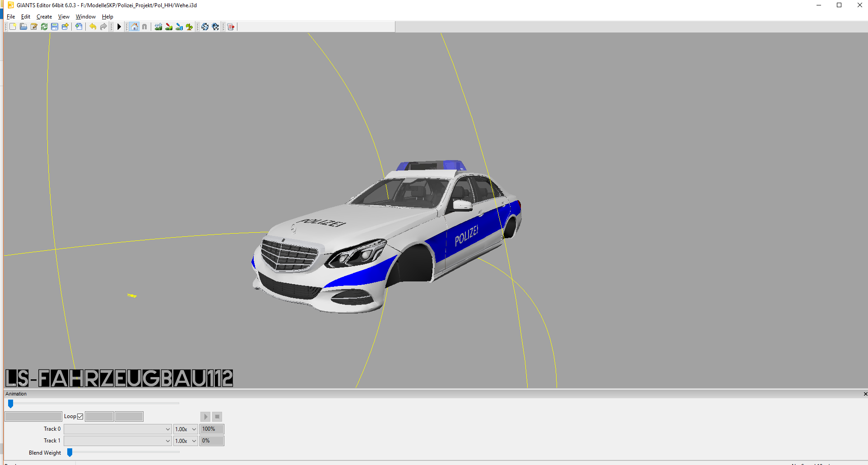Screen dimensions: 868x465
Task: Click the second blue circular arrows icon with checkerboard
Action: pyautogui.click(x=215, y=27)
